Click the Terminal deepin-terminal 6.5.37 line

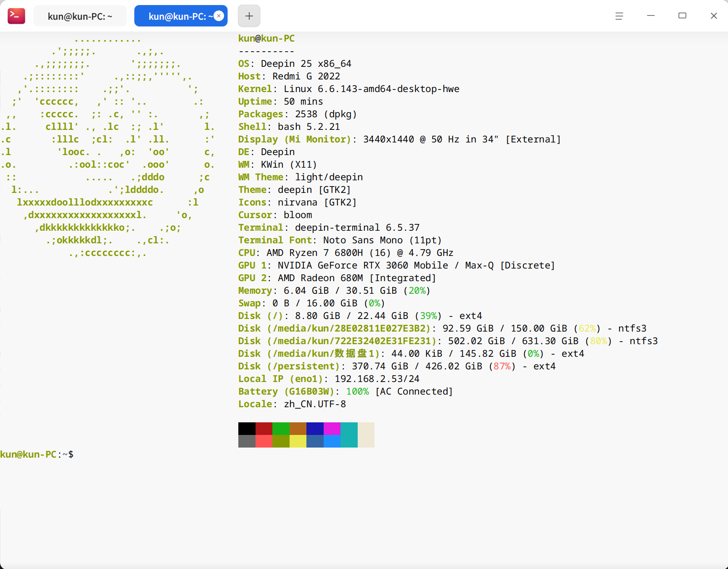pyautogui.click(x=329, y=227)
